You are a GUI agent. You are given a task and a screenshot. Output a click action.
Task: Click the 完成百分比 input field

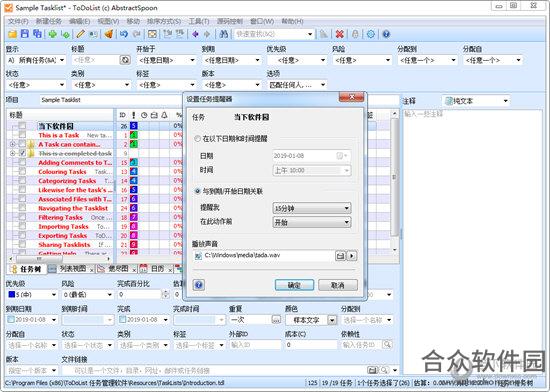140,295
